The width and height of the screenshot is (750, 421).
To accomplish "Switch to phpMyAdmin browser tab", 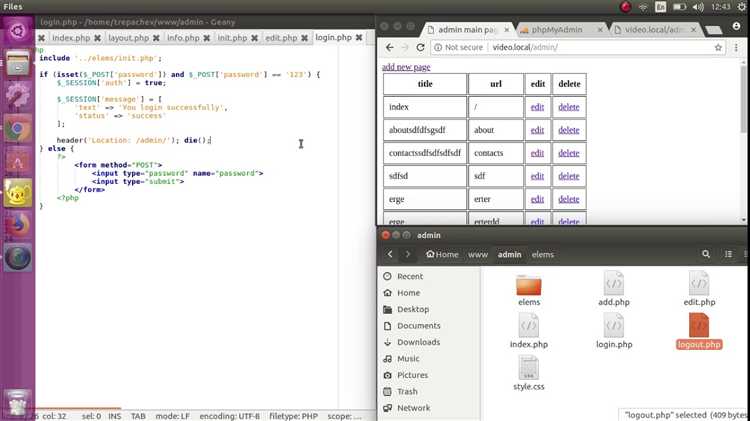I will 557,30.
